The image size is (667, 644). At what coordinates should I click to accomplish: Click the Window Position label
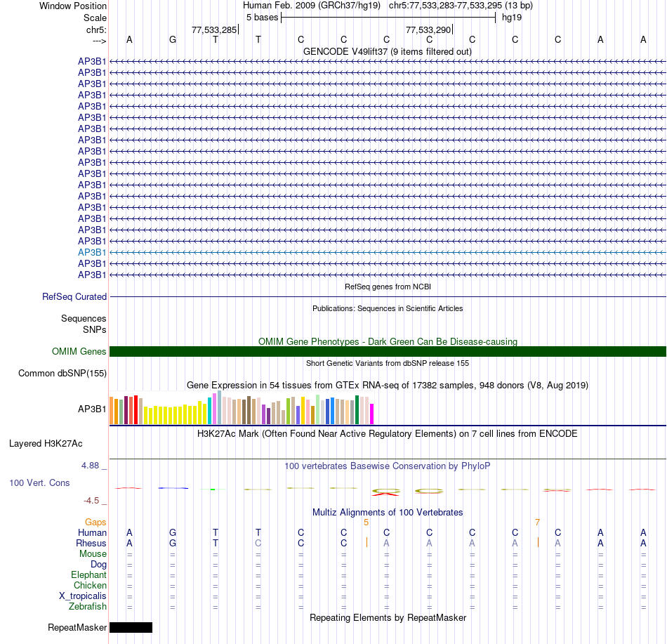(x=73, y=6)
